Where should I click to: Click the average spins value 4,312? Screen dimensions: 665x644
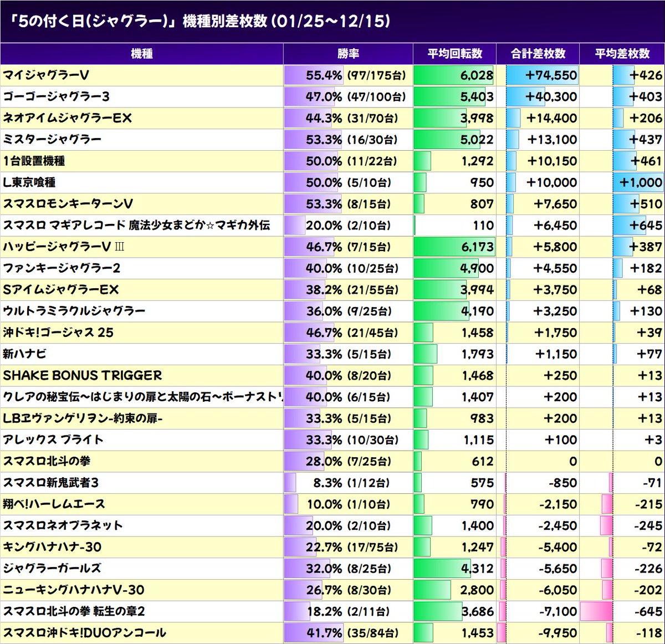[477, 569]
